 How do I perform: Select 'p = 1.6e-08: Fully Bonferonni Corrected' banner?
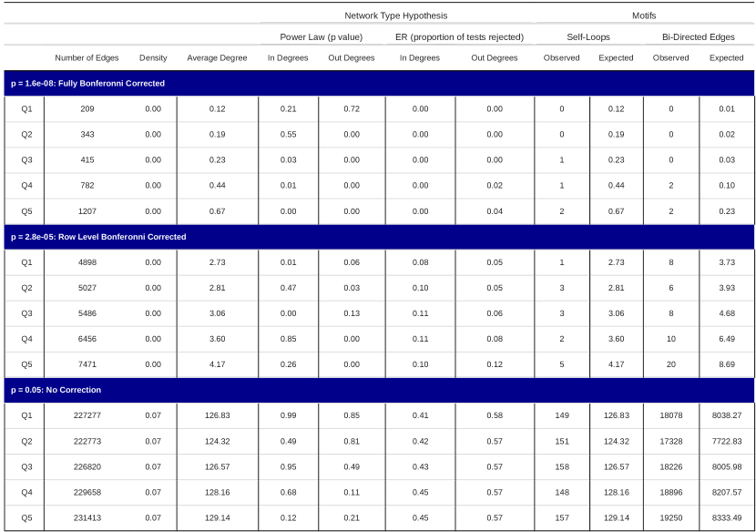[x=379, y=84]
